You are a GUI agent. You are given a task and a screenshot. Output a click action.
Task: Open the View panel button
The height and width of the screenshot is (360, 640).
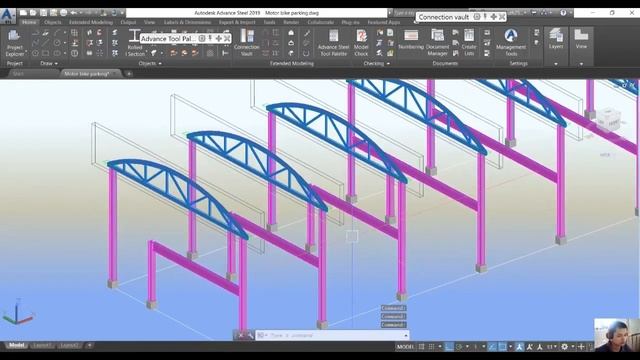(581, 40)
